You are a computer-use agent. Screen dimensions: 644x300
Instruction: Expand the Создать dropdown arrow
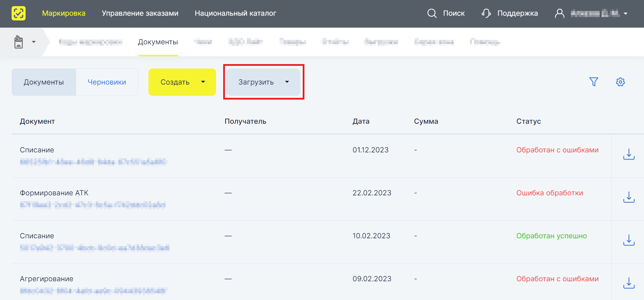point(203,82)
